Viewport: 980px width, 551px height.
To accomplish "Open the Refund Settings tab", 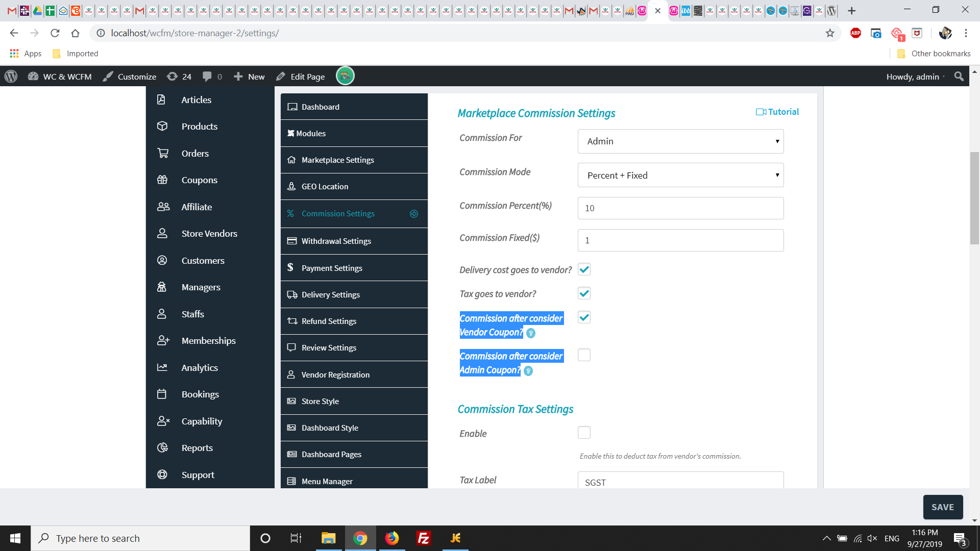I will (x=354, y=321).
